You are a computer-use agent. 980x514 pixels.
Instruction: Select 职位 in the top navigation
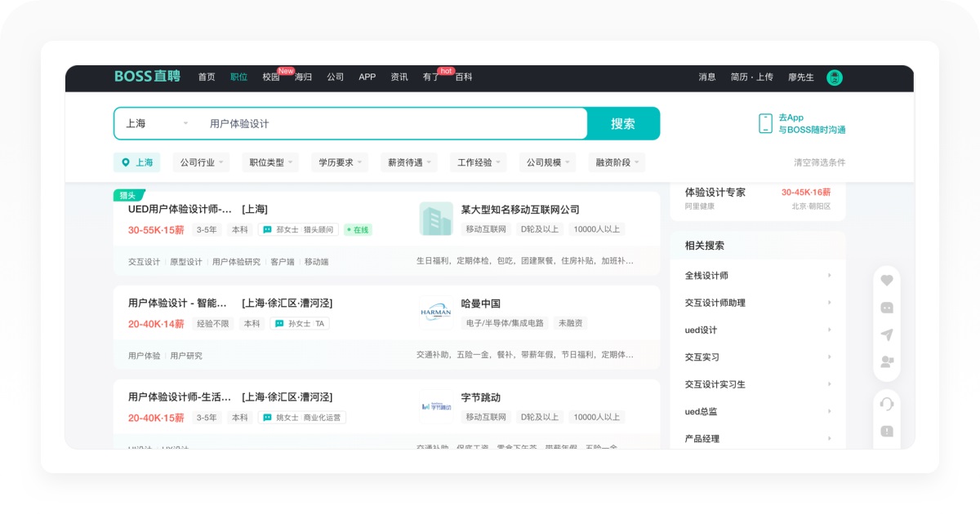pyautogui.click(x=238, y=77)
